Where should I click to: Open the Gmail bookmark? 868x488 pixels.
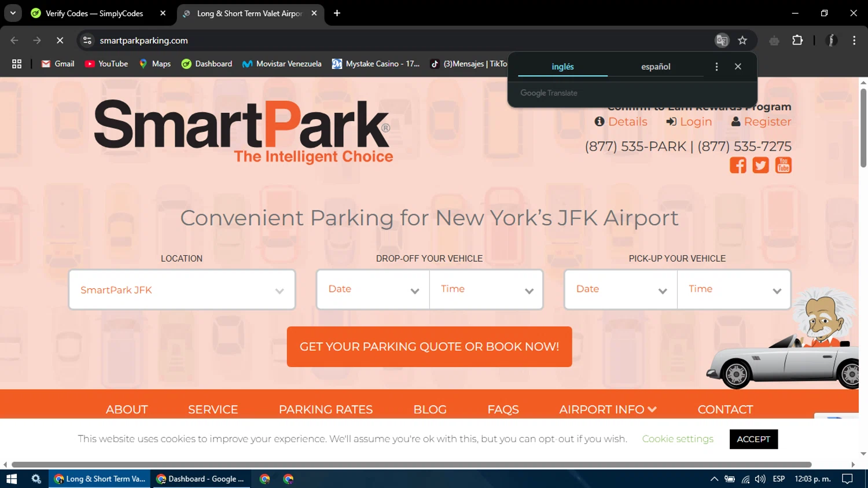point(57,64)
